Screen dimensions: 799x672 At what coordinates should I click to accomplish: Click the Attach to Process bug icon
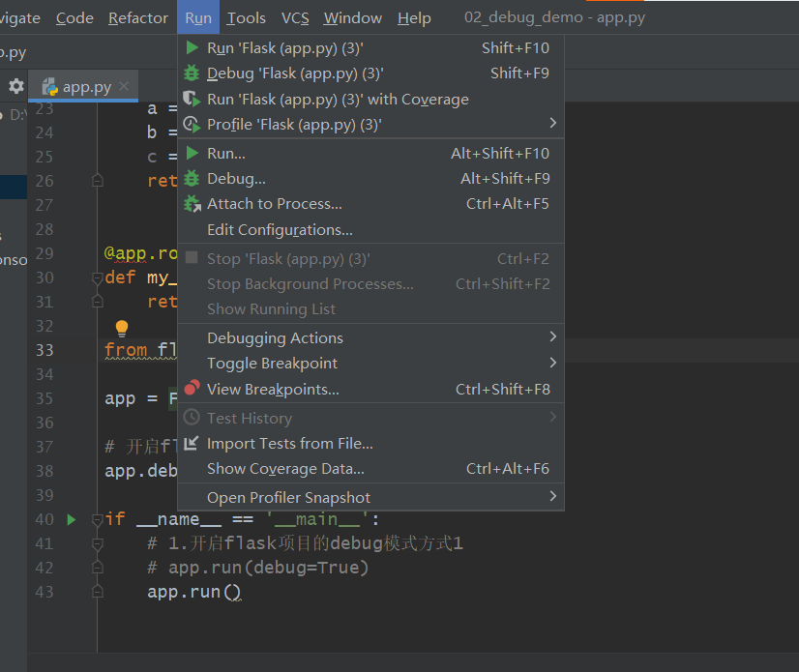(x=192, y=204)
